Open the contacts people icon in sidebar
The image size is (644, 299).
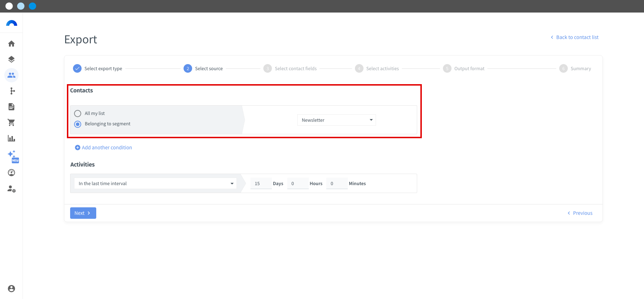click(x=11, y=75)
